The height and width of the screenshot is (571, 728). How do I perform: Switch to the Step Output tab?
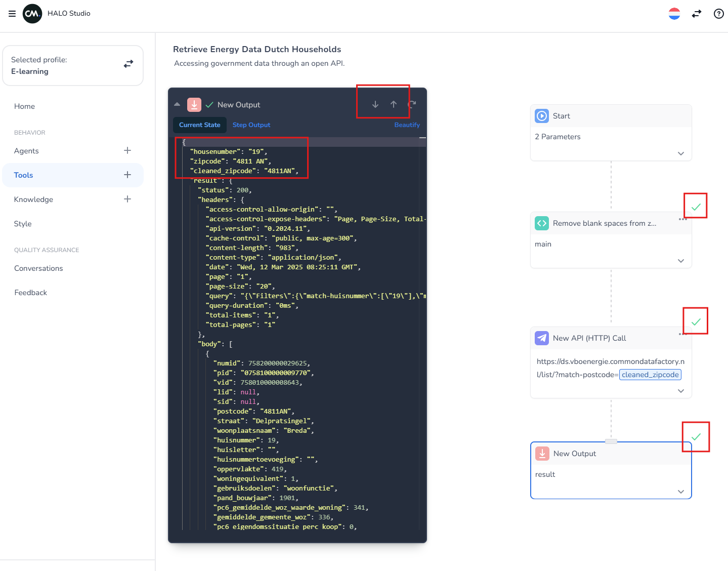tap(251, 125)
